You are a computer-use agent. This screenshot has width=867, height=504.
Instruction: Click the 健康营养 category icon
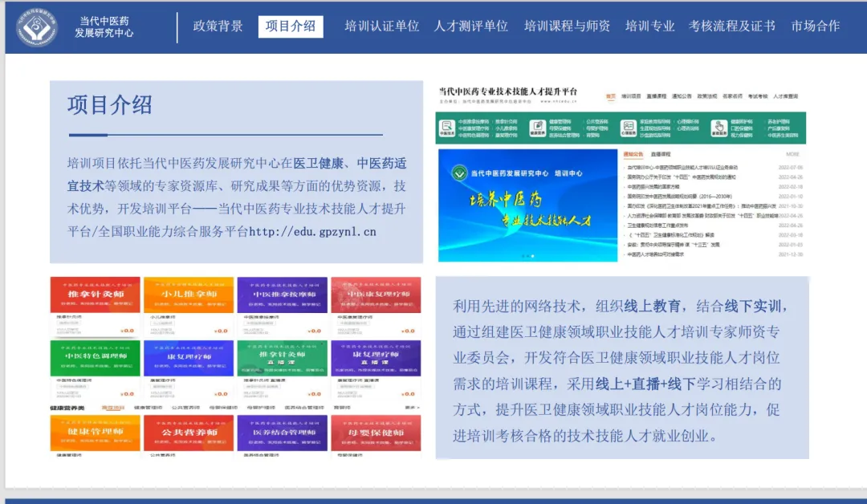pos(537,128)
